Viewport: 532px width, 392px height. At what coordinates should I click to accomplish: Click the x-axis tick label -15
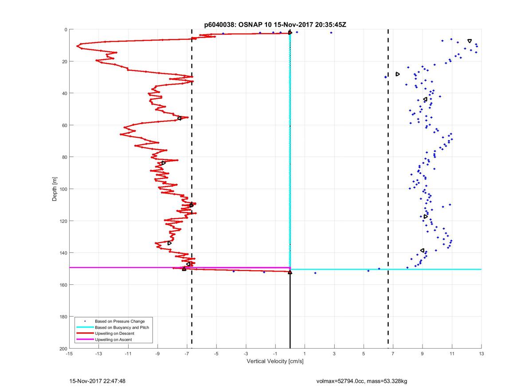[69, 354]
